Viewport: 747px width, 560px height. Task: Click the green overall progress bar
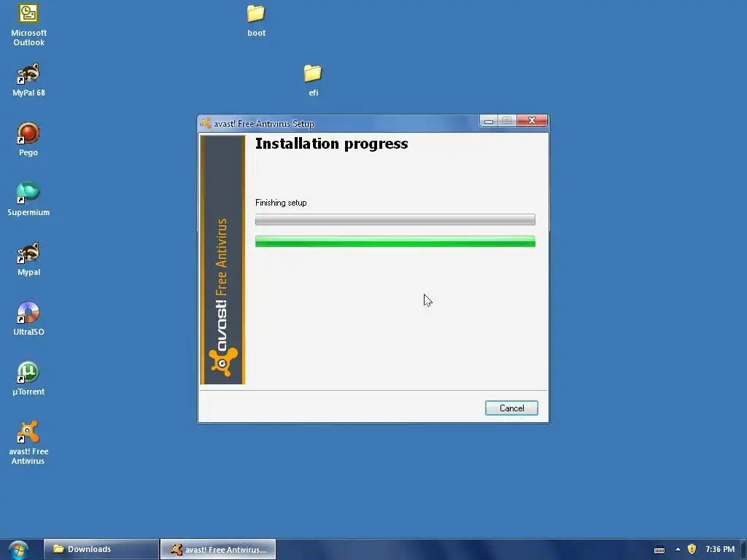[395, 241]
